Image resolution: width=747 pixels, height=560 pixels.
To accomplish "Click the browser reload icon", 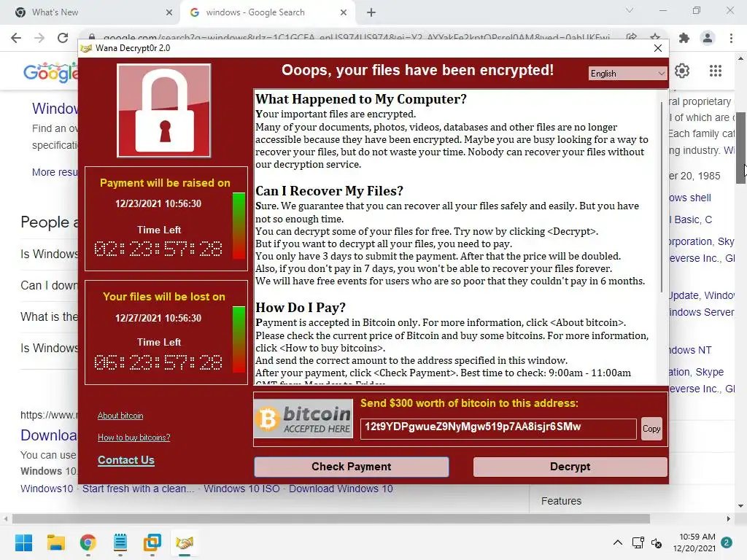I will [63, 38].
